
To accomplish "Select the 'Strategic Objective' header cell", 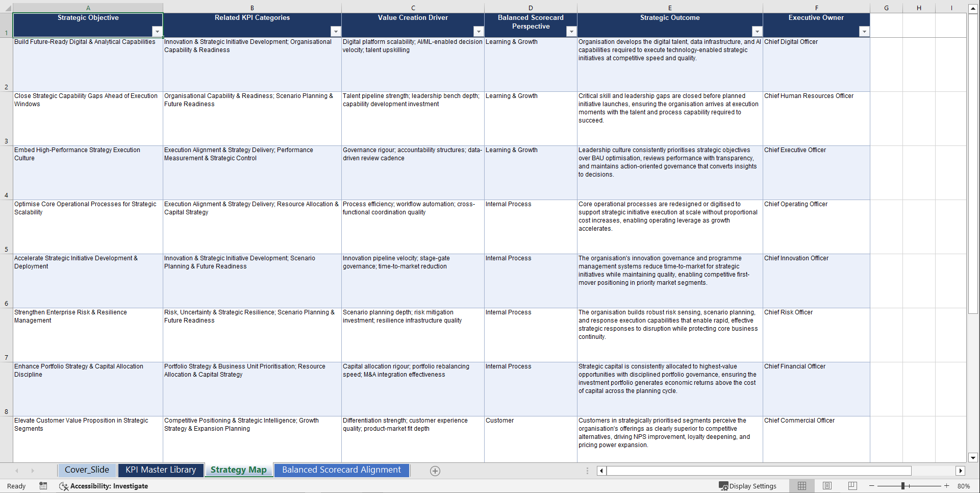I will tap(88, 25).
